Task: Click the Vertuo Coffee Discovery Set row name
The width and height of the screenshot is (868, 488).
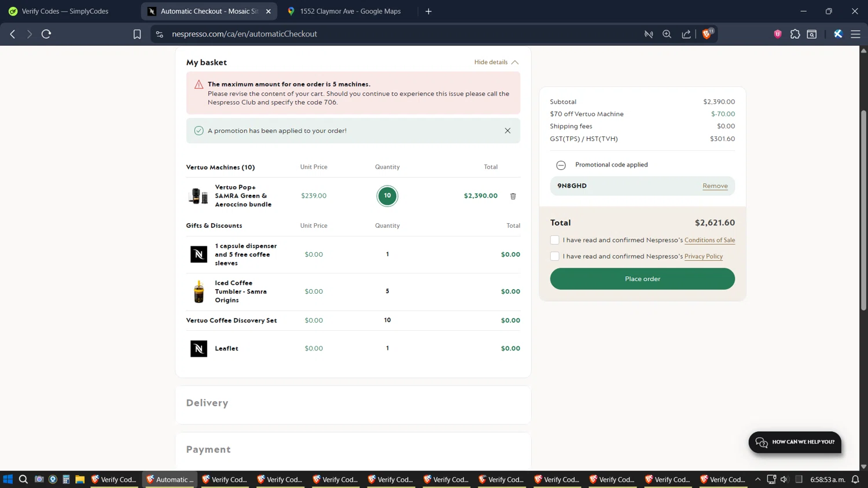Action: tap(231, 320)
